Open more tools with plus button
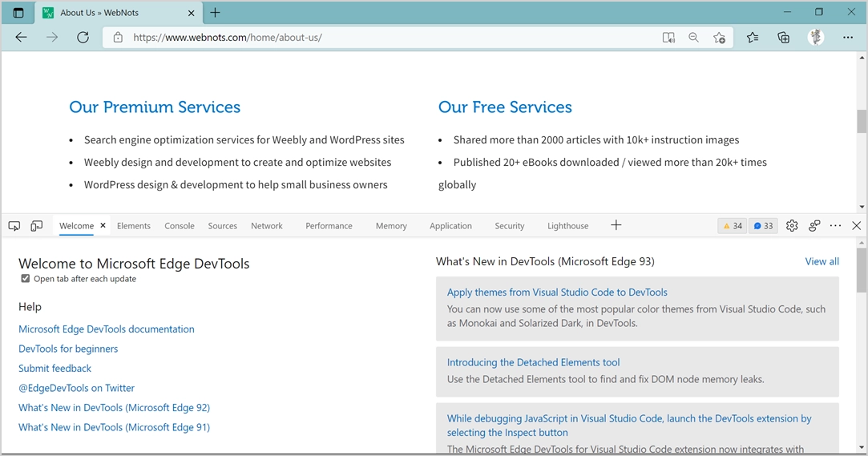Screen dimensions: 868x456 click(616, 225)
